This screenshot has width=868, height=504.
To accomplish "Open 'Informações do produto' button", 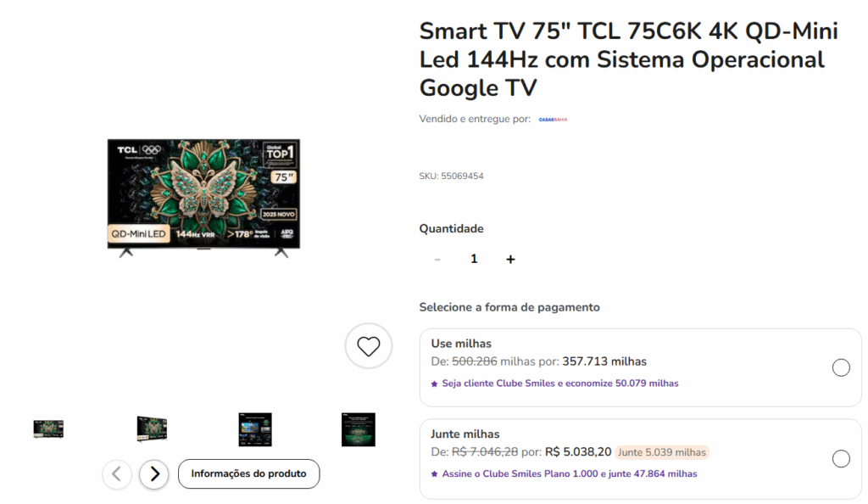I will coord(248,474).
